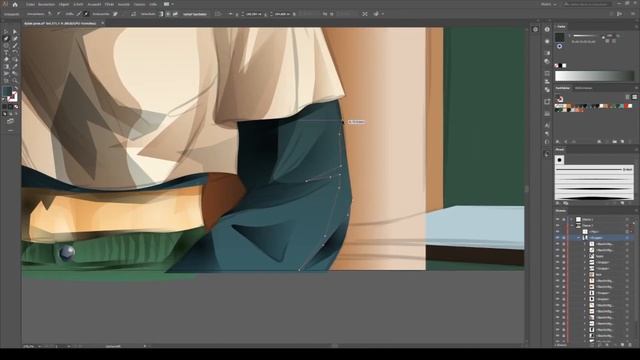Click the fill color swatch in the toolbar
The width and height of the screenshot is (640, 360).
click(7, 92)
